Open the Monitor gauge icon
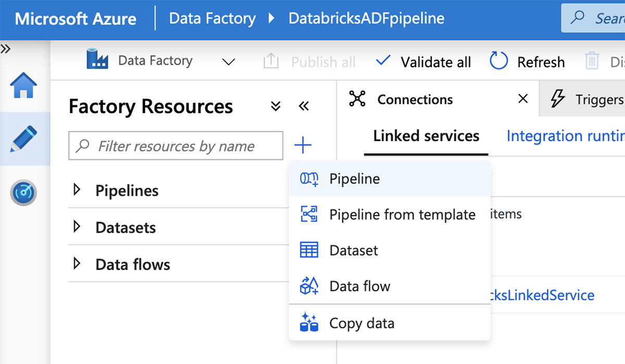 click(24, 192)
